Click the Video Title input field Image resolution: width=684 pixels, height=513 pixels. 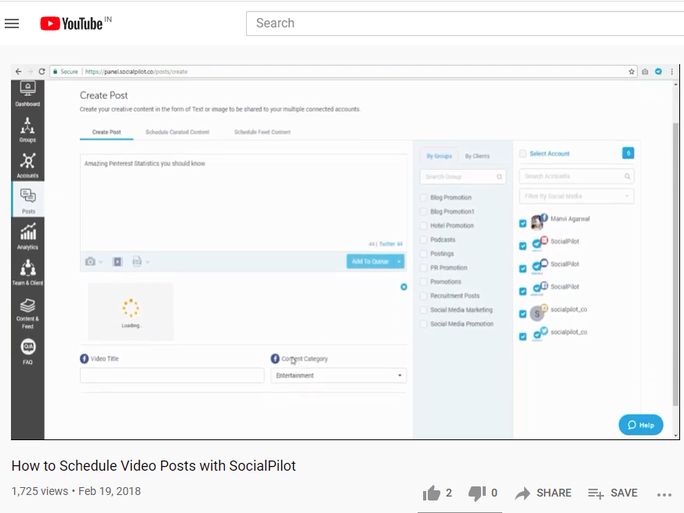(x=172, y=376)
